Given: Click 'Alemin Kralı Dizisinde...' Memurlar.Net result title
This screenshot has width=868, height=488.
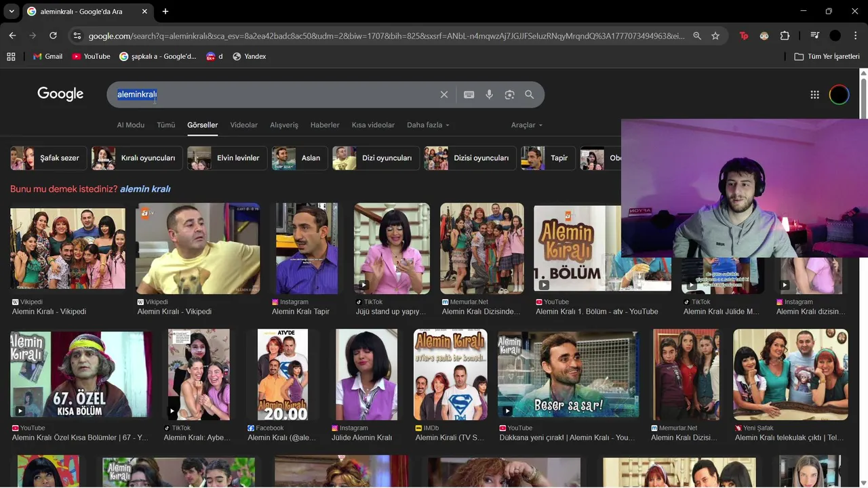Looking at the screenshot, I should [x=481, y=312].
